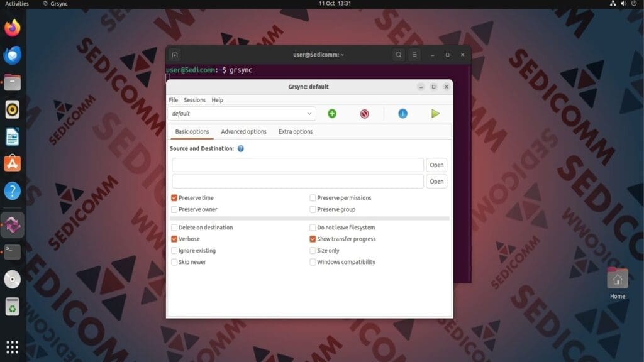Run simulation with the blue info icon

point(402,114)
